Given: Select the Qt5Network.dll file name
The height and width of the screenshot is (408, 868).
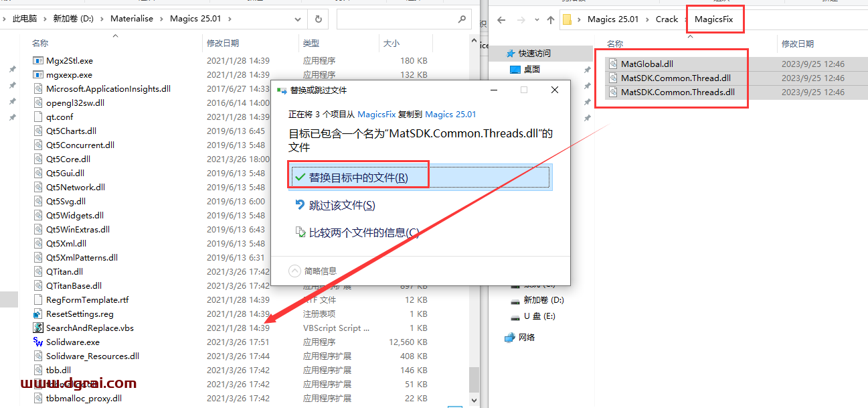Looking at the screenshot, I should coord(75,188).
